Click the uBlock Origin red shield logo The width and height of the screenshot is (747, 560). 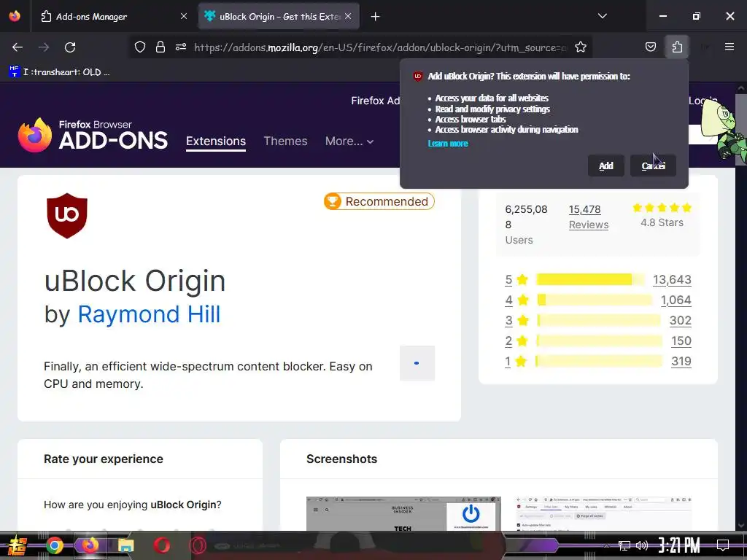pyautogui.click(x=67, y=215)
